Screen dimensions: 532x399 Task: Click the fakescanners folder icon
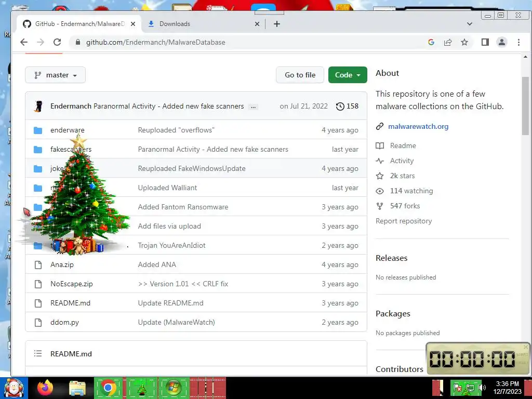click(x=38, y=150)
